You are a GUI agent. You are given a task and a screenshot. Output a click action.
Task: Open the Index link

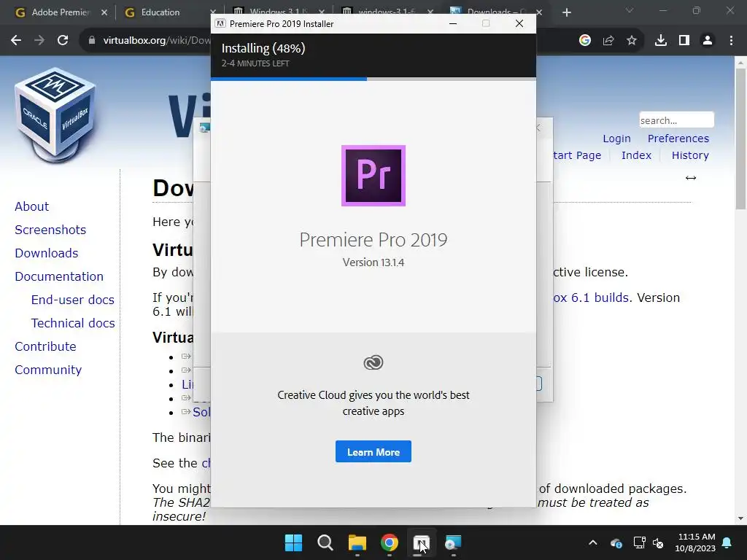click(636, 155)
